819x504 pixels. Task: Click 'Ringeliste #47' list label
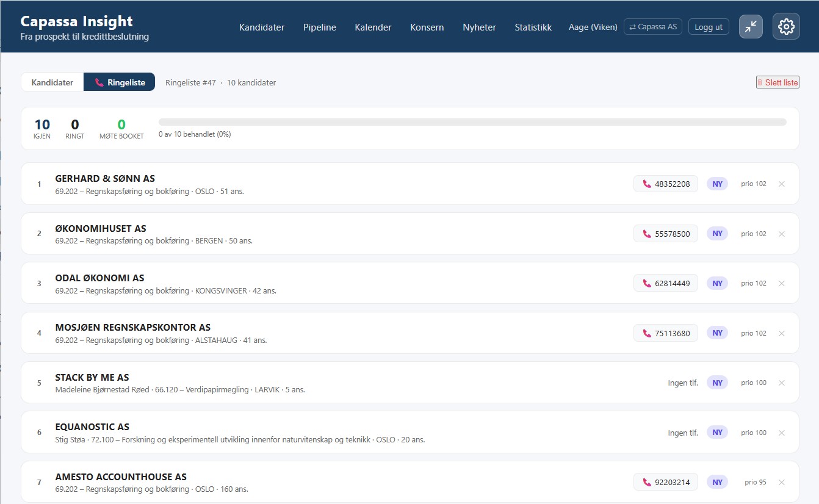click(190, 82)
